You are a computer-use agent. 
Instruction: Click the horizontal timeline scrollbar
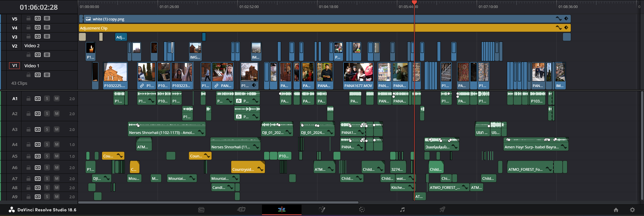point(218,202)
